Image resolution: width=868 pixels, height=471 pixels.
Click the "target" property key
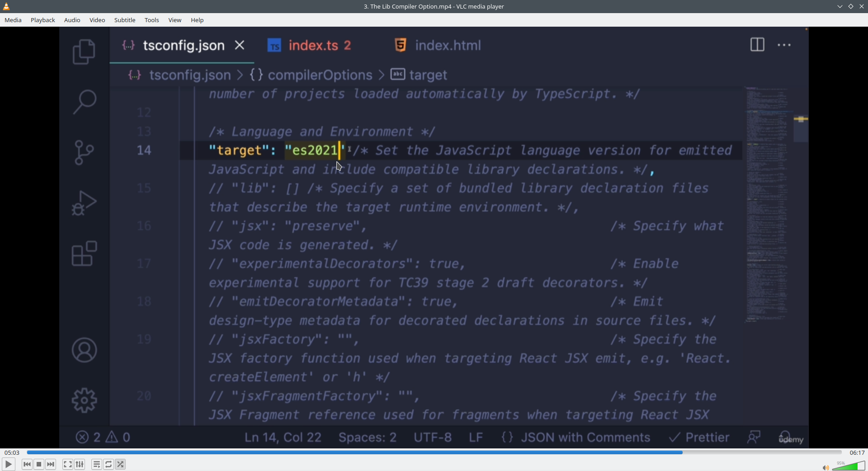pyautogui.click(x=239, y=151)
